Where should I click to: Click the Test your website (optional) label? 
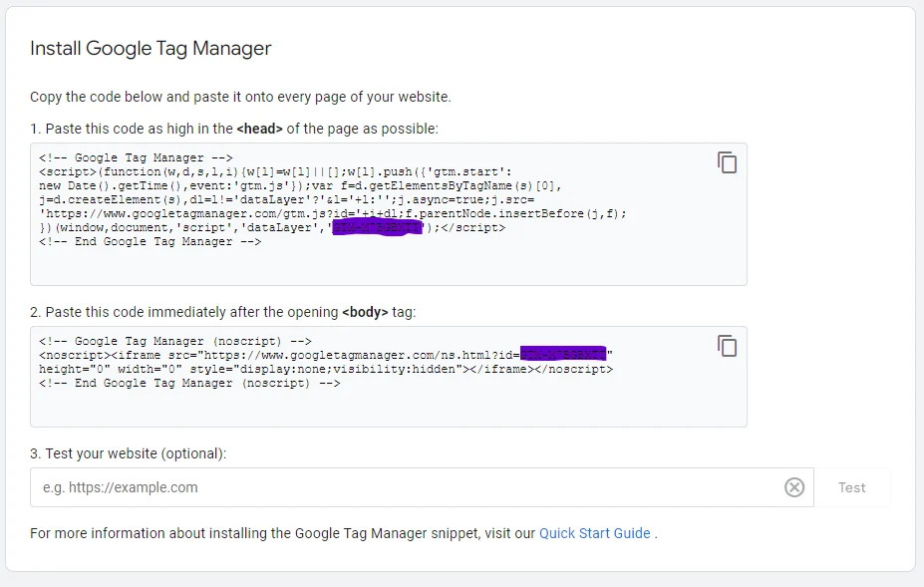129,453
